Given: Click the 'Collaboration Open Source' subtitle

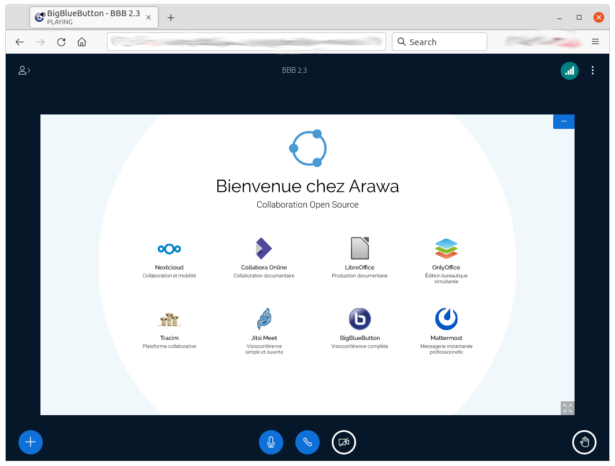Looking at the screenshot, I should (308, 205).
